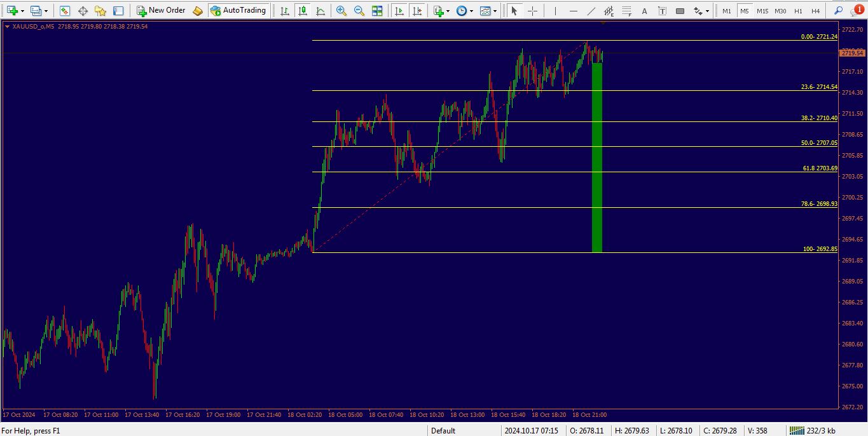Image resolution: width=868 pixels, height=436 pixels.
Task: Click the Default profile in status bar
Action: click(x=443, y=430)
